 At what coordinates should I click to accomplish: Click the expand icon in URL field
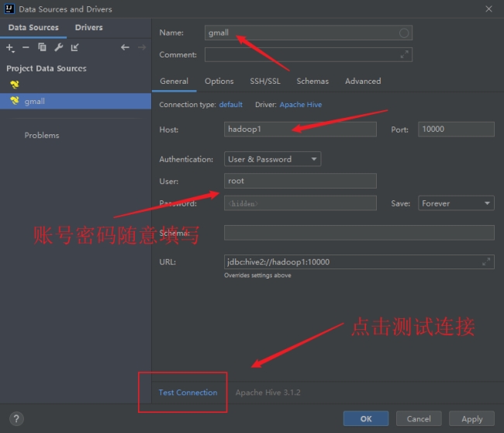pyautogui.click(x=486, y=262)
